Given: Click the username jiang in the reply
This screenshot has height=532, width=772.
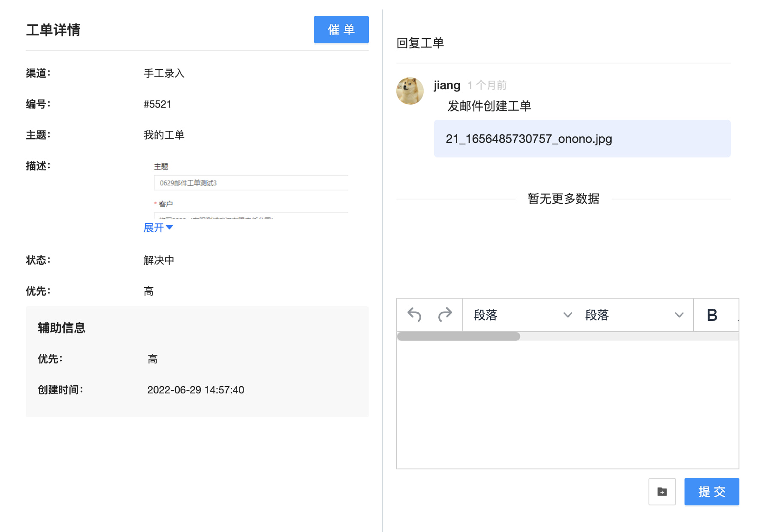Looking at the screenshot, I should point(447,85).
